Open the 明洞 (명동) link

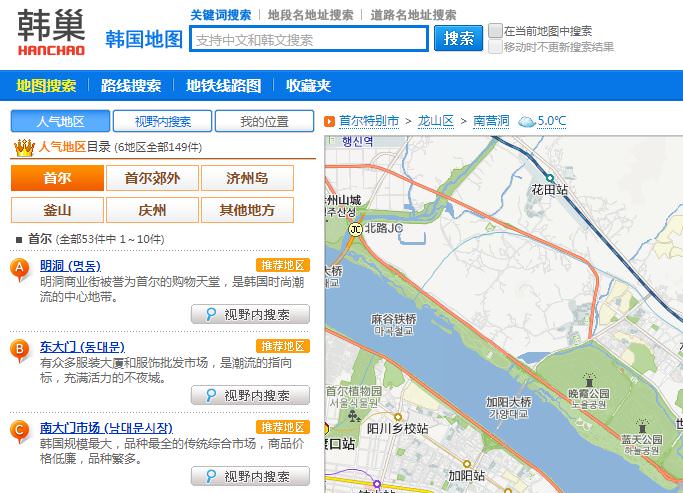click(x=70, y=266)
